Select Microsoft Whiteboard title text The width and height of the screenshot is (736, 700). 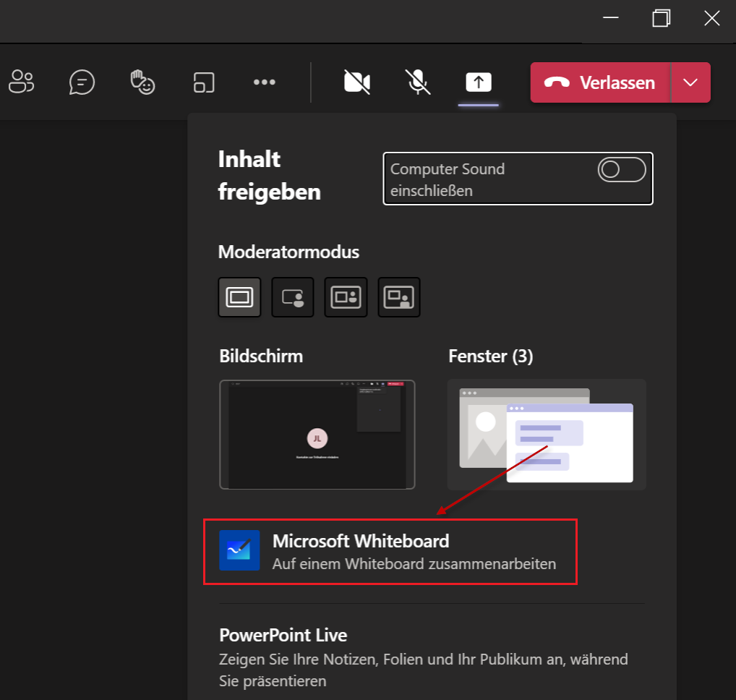pos(361,541)
